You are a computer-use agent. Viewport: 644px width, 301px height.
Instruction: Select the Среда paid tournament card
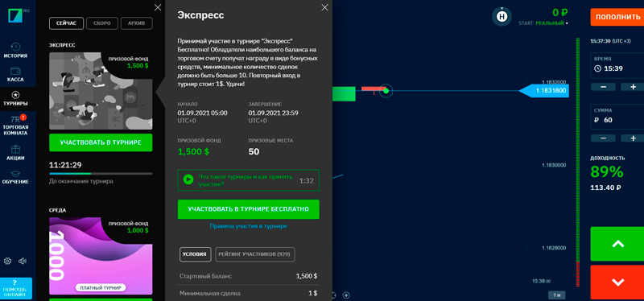pos(101,256)
